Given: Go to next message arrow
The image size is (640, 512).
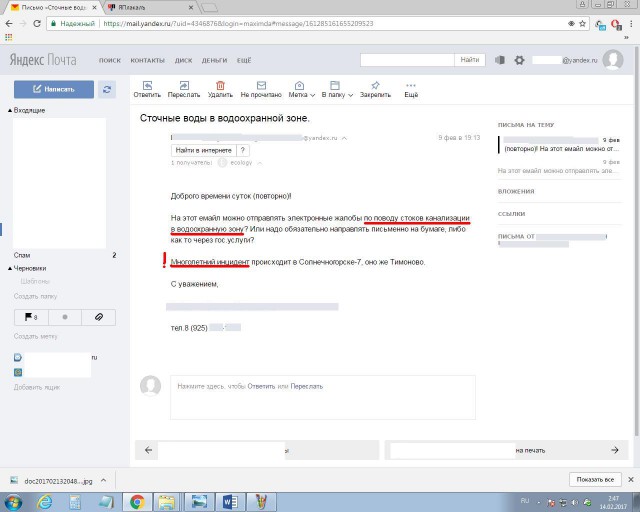Looking at the screenshot, I should pyautogui.click(x=615, y=450).
